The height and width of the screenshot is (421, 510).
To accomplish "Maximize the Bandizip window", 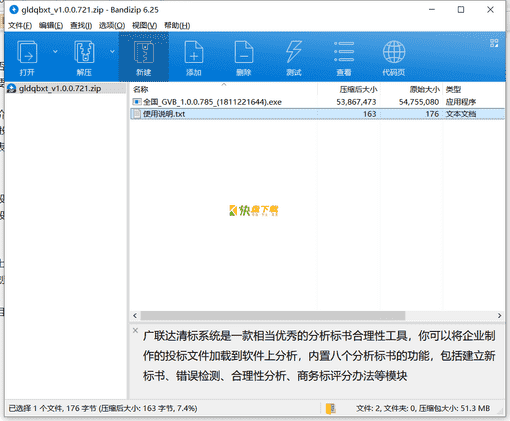I will coord(461,10).
